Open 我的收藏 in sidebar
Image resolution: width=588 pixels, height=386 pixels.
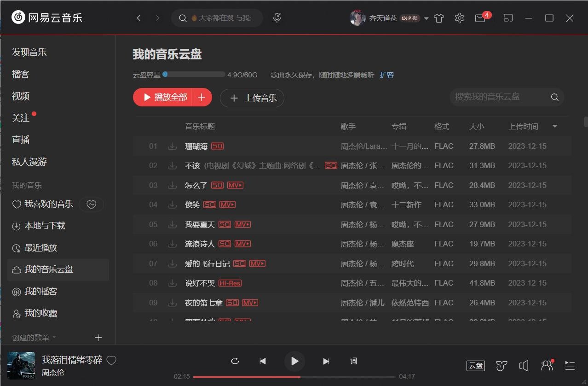tap(40, 313)
